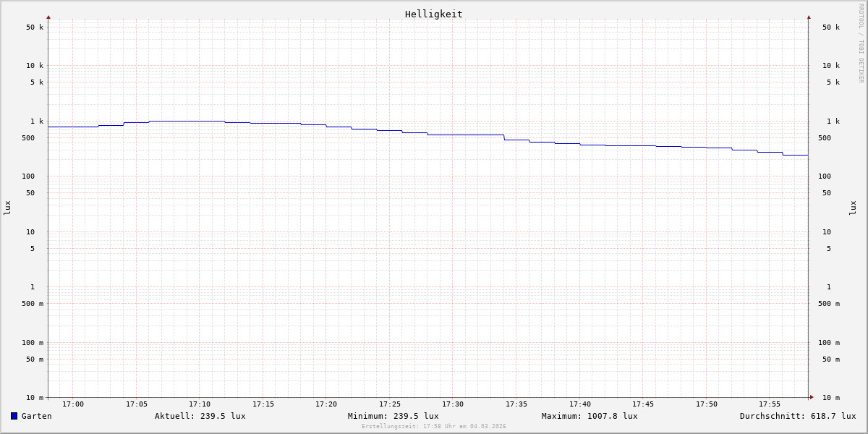
Task: Click the 17:20 time axis label
Action: coord(326,404)
